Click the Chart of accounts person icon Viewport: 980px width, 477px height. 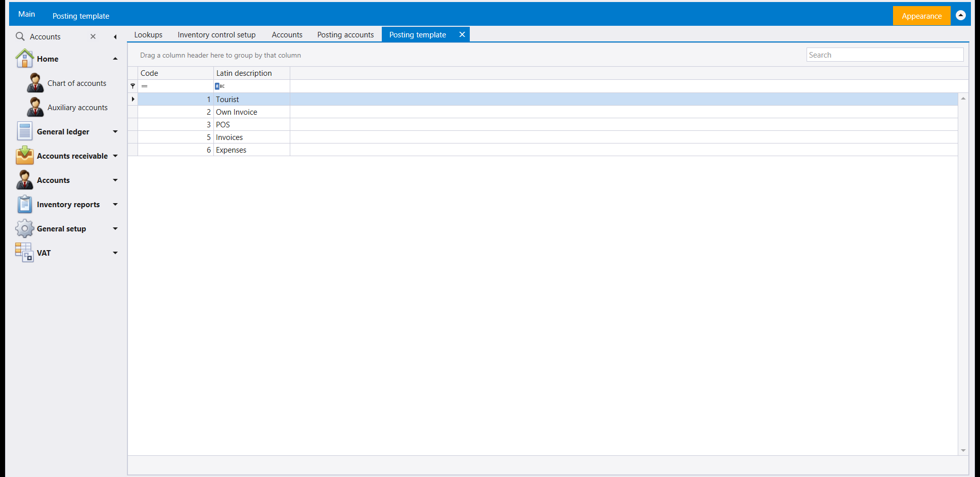click(x=35, y=83)
